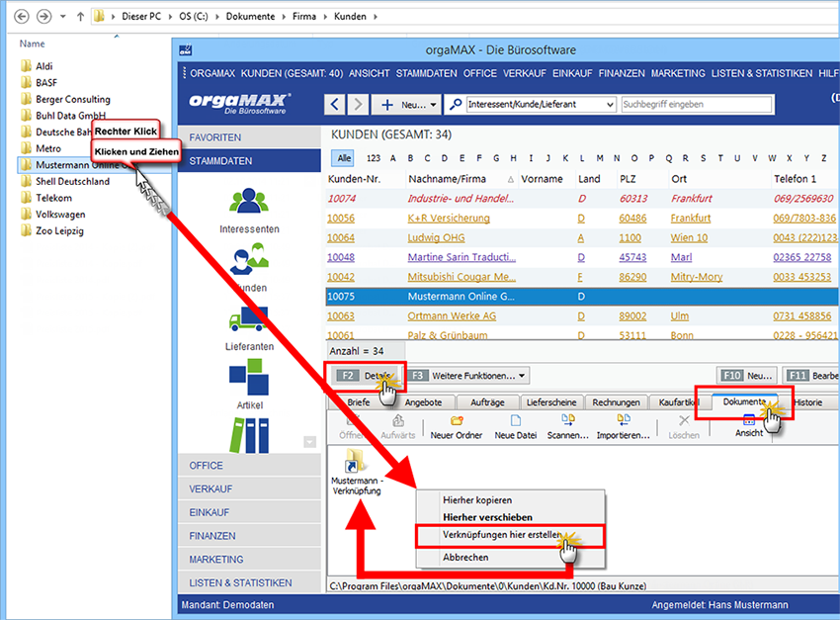Click the Explorer up-one-level arrow

80,17
